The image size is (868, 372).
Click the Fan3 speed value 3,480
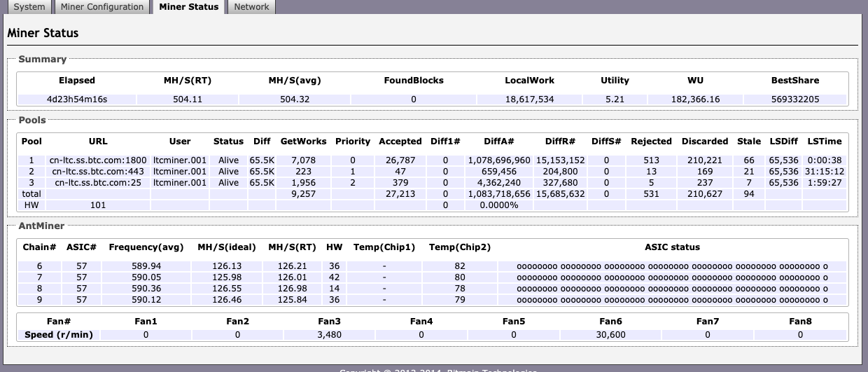coord(328,335)
